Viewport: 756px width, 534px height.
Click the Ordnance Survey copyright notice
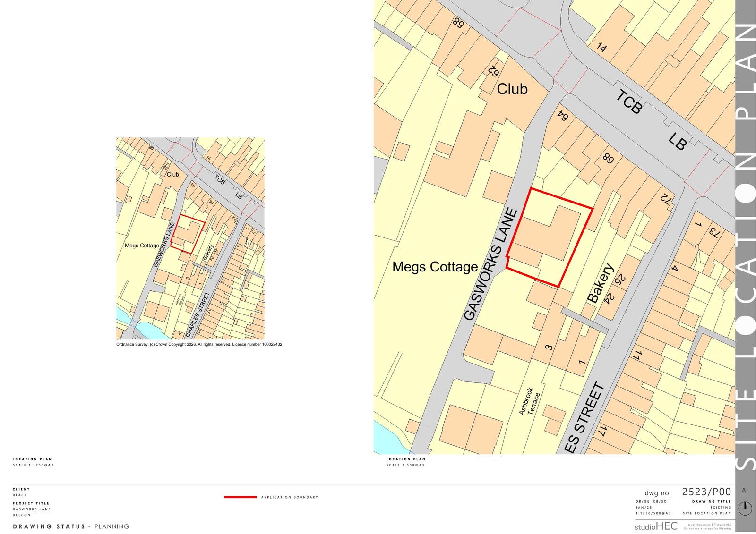click(199, 345)
